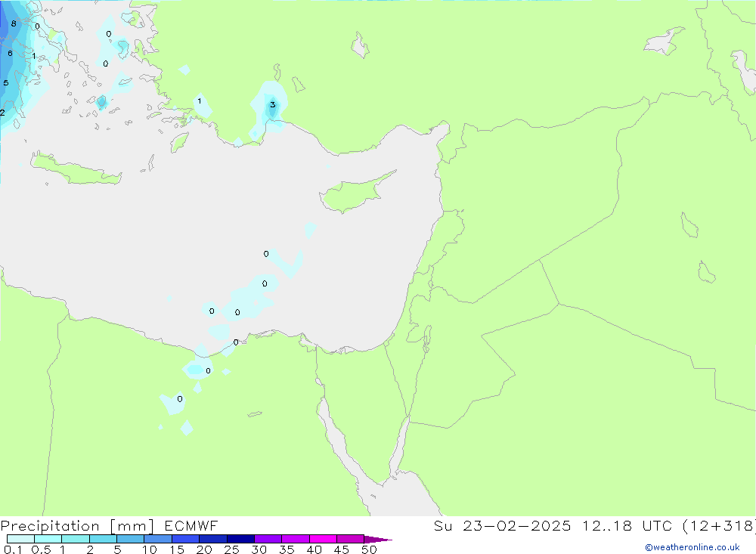Click the 15–20 mm legend swatch

[185, 539]
